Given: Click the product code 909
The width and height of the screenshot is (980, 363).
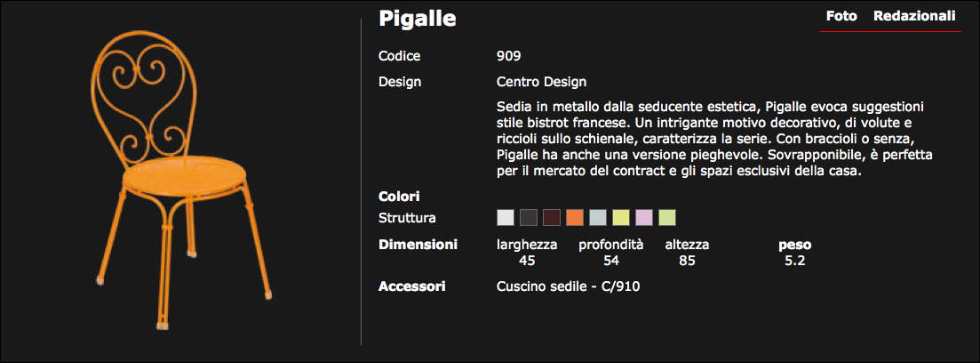Looking at the screenshot, I should point(508,56).
